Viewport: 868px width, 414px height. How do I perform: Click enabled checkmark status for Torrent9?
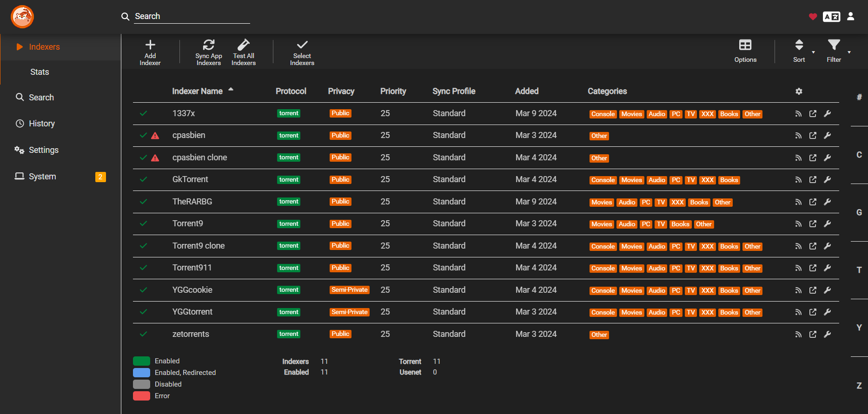pyautogui.click(x=144, y=223)
